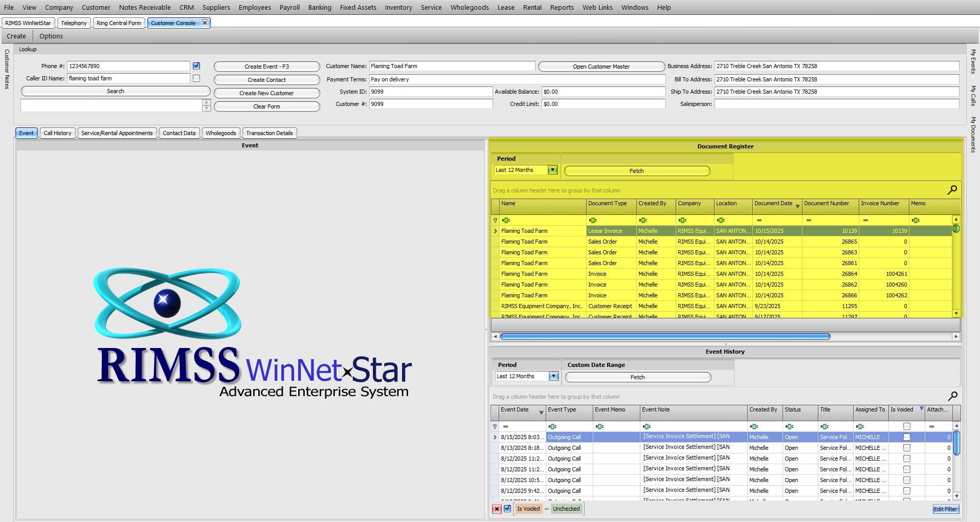Click Event Note column filter condition icon

click(647, 426)
